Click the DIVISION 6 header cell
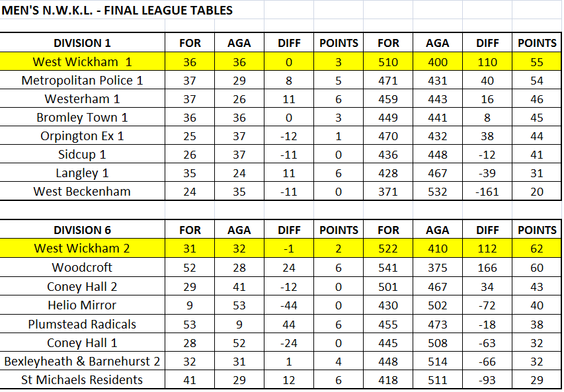The width and height of the screenshot is (564, 392). coord(83,230)
